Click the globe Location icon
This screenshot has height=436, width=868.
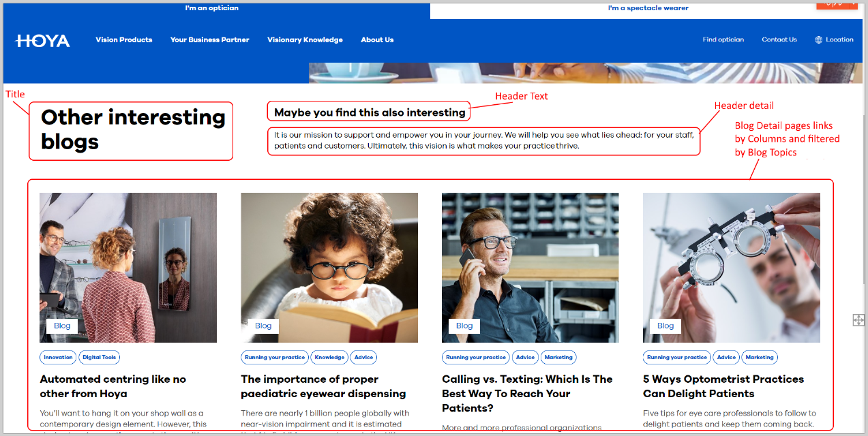818,40
